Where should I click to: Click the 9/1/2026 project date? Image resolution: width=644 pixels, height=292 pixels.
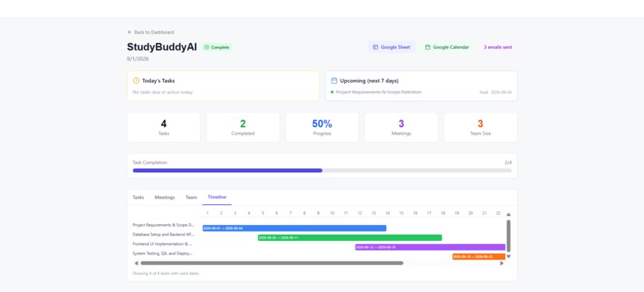138,59
